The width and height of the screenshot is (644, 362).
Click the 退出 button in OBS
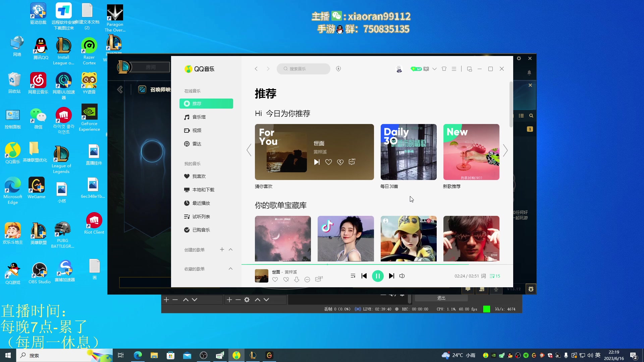(441, 298)
